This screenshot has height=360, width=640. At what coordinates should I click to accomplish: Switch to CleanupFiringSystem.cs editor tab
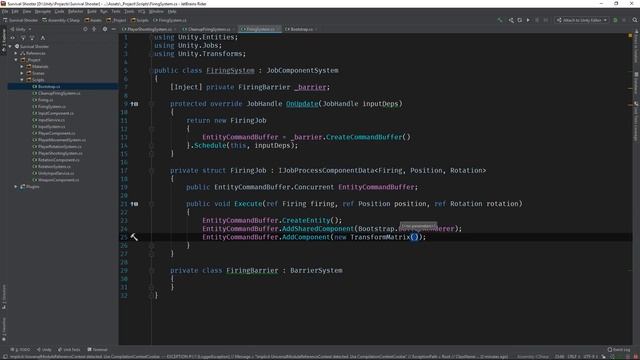[209, 29]
